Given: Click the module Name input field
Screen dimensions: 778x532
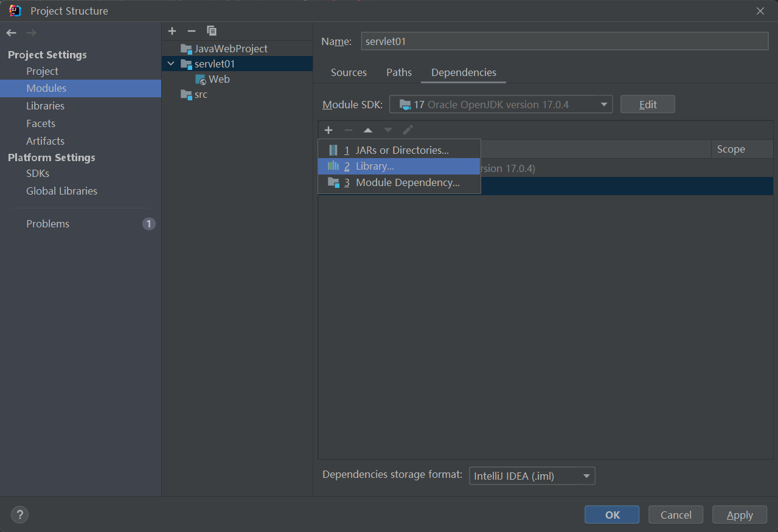Looking at the screenshot, I should pos(564,41).
